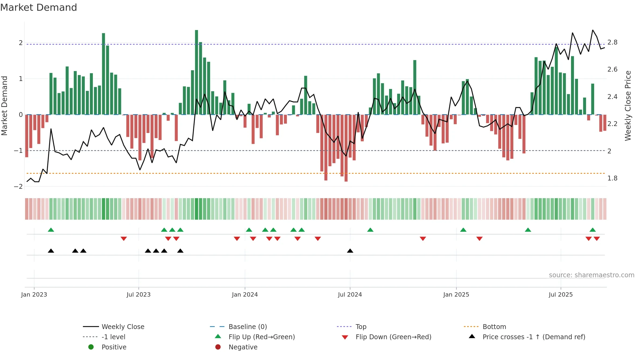Viewport: 644px width, 362px height.
Task: Click the deepest red demand bar near Jul 2024
Action: tap(346, 148)
